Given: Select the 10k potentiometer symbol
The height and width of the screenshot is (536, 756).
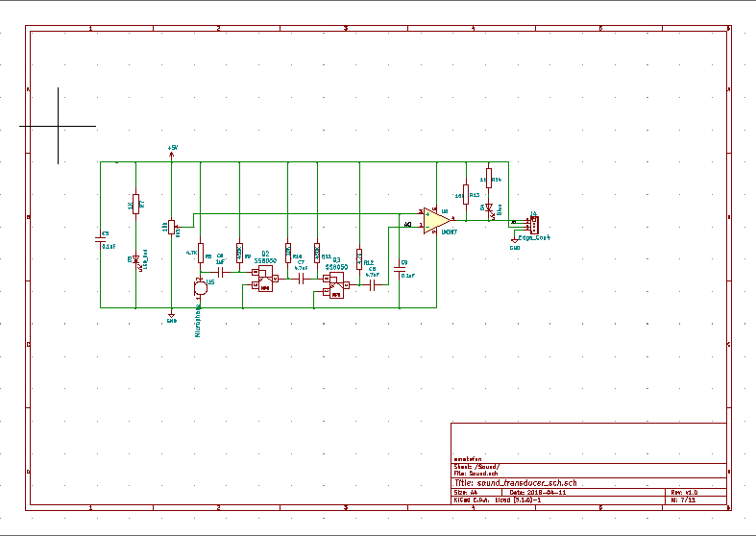Looking at the screenshot, I should [172, 227].
